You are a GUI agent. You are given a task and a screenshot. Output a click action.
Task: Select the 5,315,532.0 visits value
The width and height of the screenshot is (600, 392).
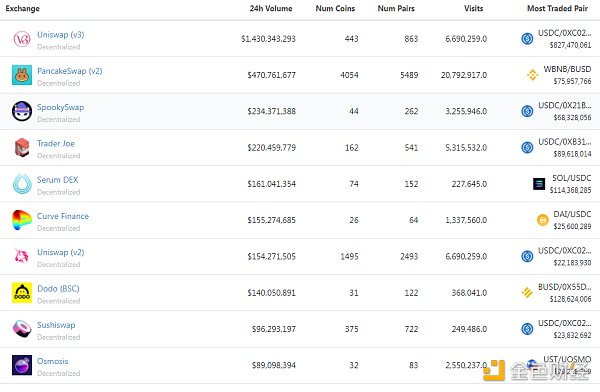(466, 148)
